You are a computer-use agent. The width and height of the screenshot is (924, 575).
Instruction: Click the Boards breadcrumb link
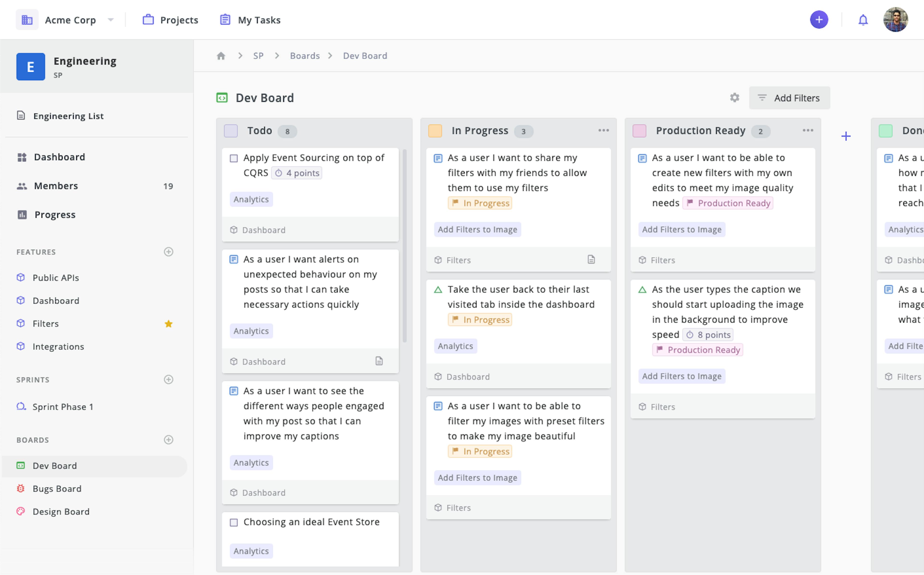click(x=305, y=56)
